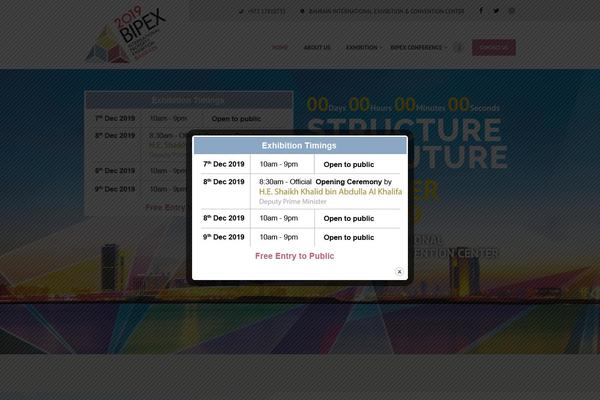The image size is (600, 400).
Task: Click the 00 Days countdown value
Action: (x=318, y=104)
